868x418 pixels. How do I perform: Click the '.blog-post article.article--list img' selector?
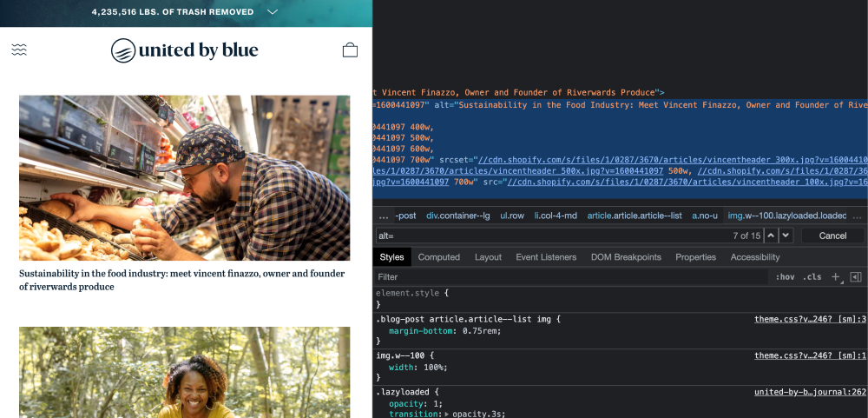click(x=465, y=319)
